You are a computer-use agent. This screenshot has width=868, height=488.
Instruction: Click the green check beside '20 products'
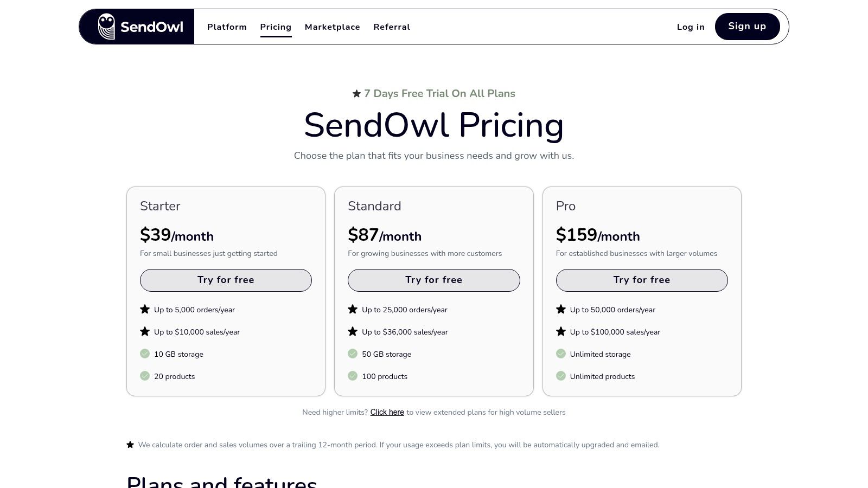tap(144, 376)
